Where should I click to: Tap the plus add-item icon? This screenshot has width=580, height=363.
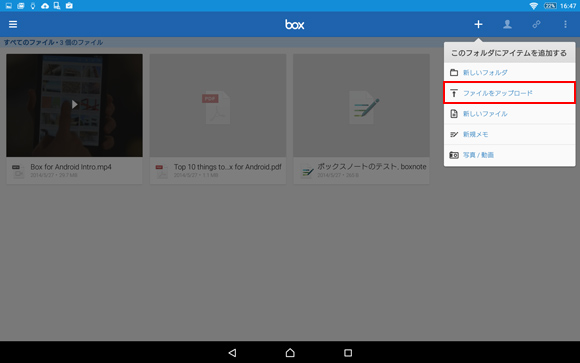coord(478,24)
